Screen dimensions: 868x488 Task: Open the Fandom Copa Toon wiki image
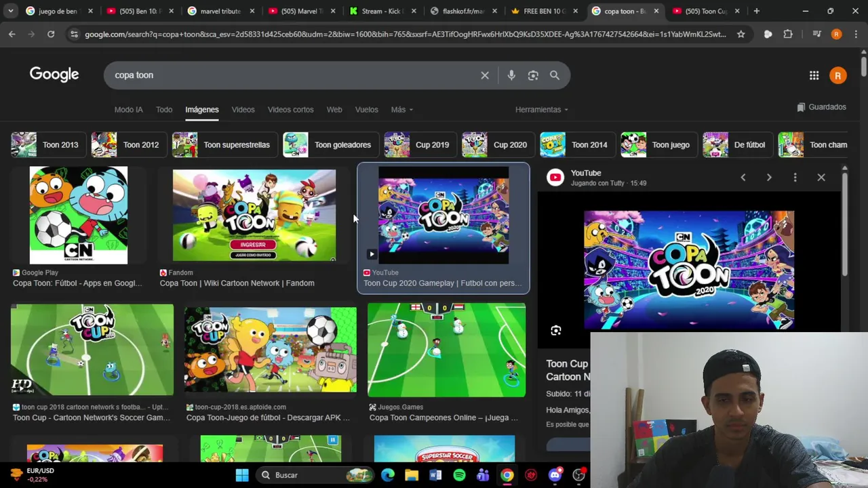point(254,215)
